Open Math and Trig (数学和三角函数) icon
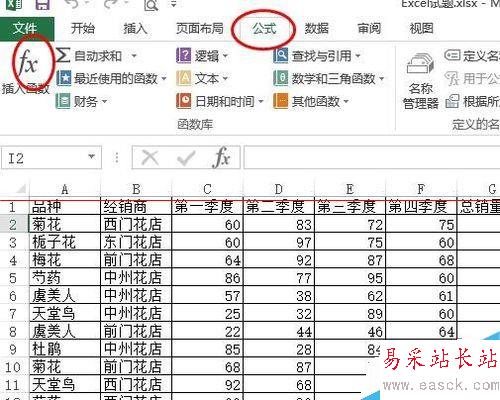500x400 pixels. [281, 79]
